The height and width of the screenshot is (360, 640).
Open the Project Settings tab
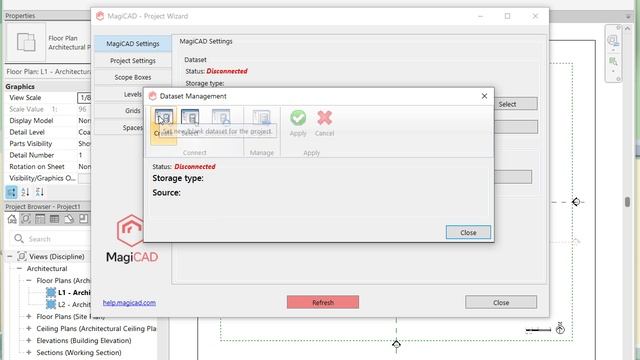pyautogui.click(x=133, y=60)
